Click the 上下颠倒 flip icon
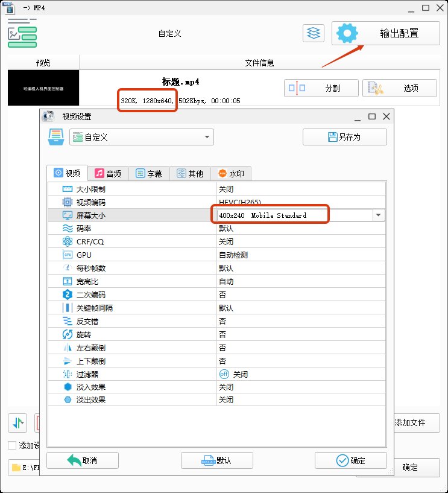 tap(68, 361)
